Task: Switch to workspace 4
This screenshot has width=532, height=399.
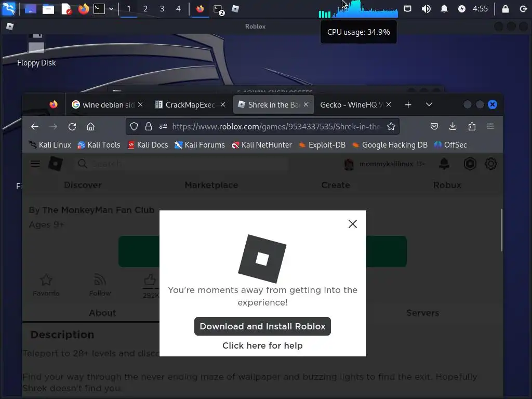Action: click(179, 9)
